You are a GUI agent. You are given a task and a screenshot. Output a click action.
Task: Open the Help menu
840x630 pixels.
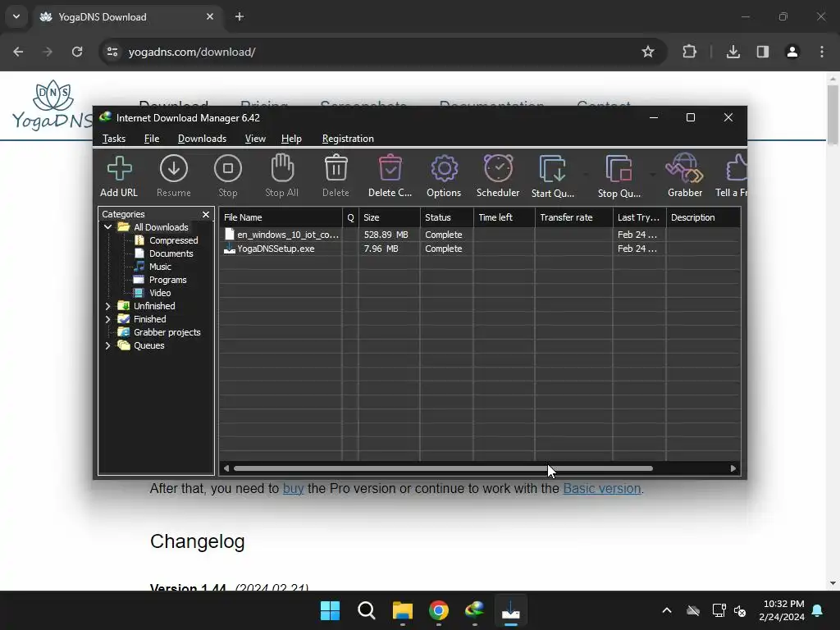coord(291,138)
